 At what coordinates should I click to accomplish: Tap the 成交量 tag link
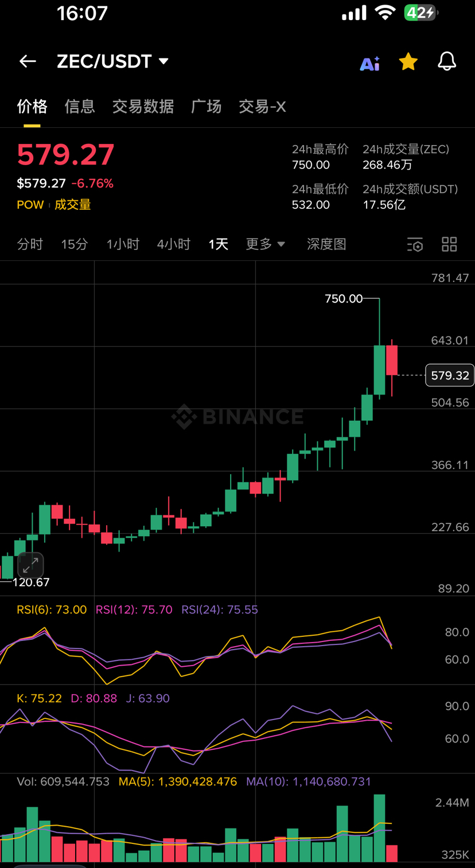tap(73, 205)
